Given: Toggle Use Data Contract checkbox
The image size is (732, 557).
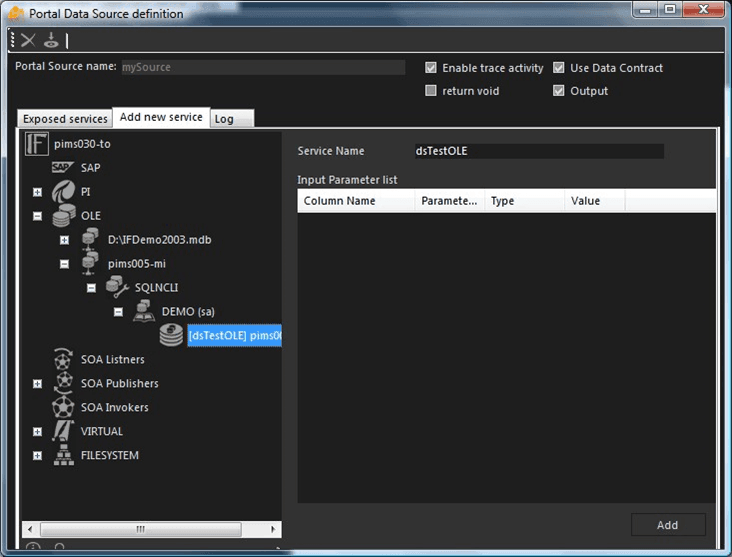Looking at the screenshot, I should pyautogui.click(x=558, y=68).
